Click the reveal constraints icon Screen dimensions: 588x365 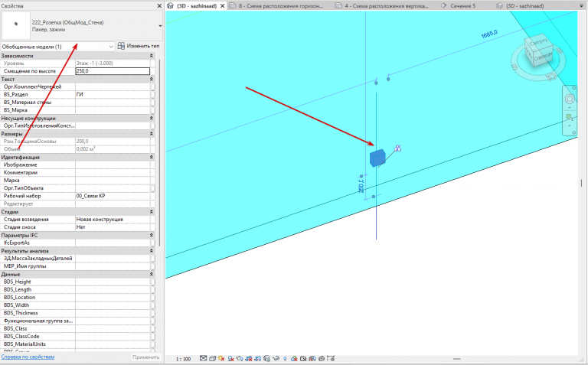pos(331,359)
